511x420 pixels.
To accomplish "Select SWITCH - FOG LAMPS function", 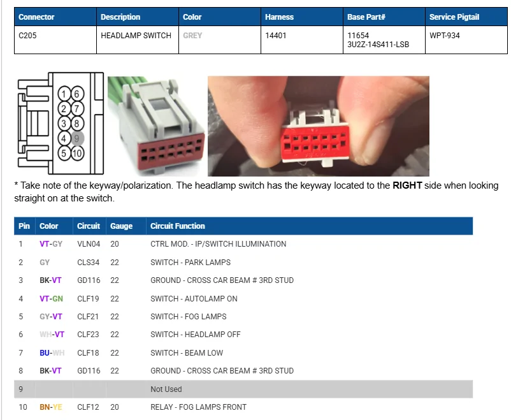I will (189, 316).
